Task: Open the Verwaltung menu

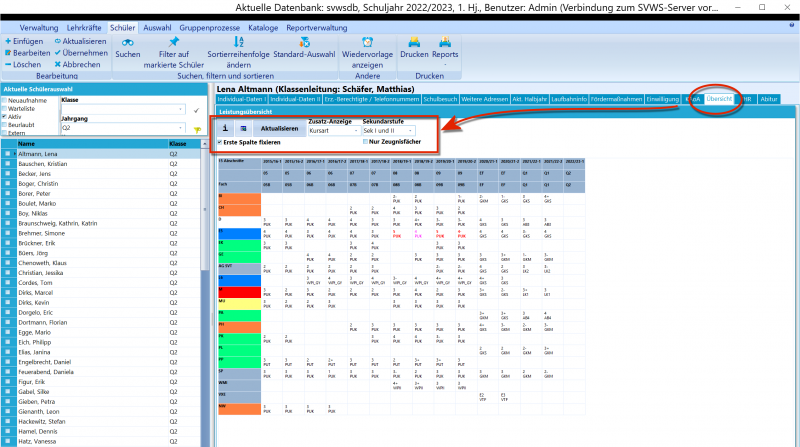Action: pyautogui.click(x=39, y=28)
